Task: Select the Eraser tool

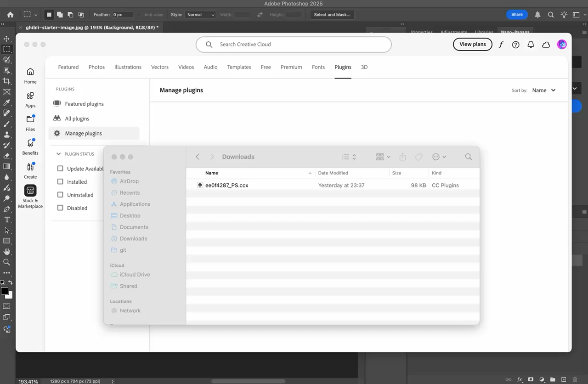Action: [x=6, y=156]
